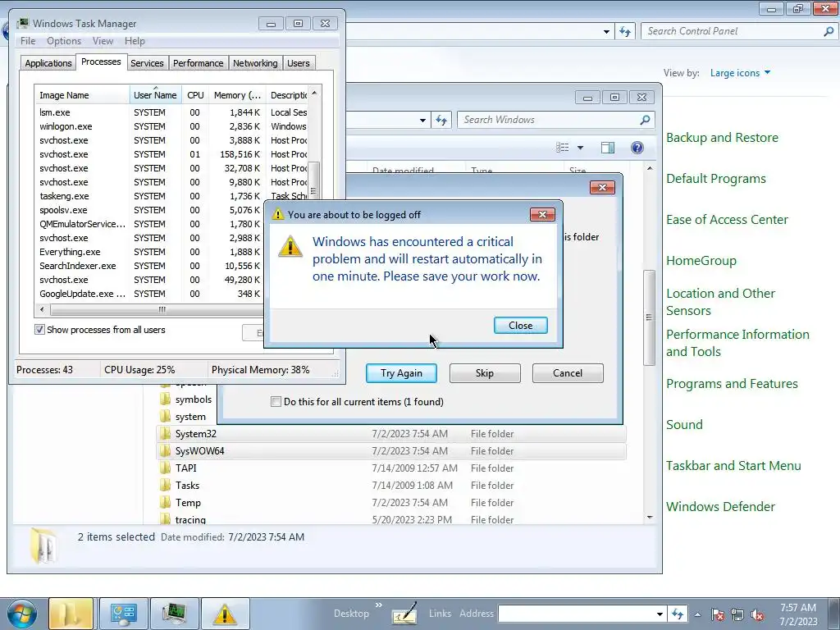Click the network tray icon
The width and height of the screenshot is (840, 630).
click(x=737, y=614)
